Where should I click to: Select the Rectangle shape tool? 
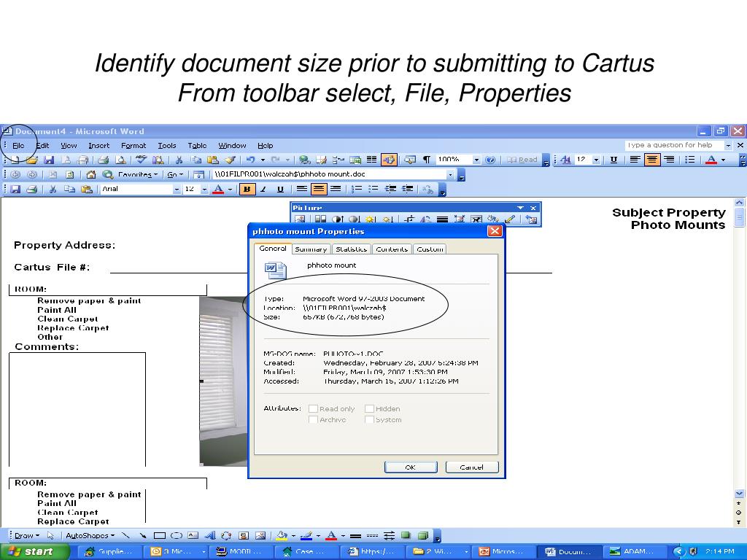(160, 536)
